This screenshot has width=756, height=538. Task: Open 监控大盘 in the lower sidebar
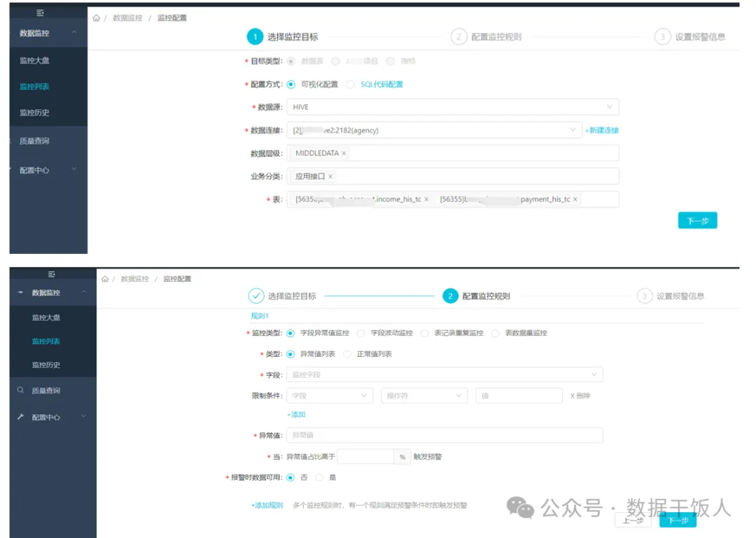tap(46, 318)
